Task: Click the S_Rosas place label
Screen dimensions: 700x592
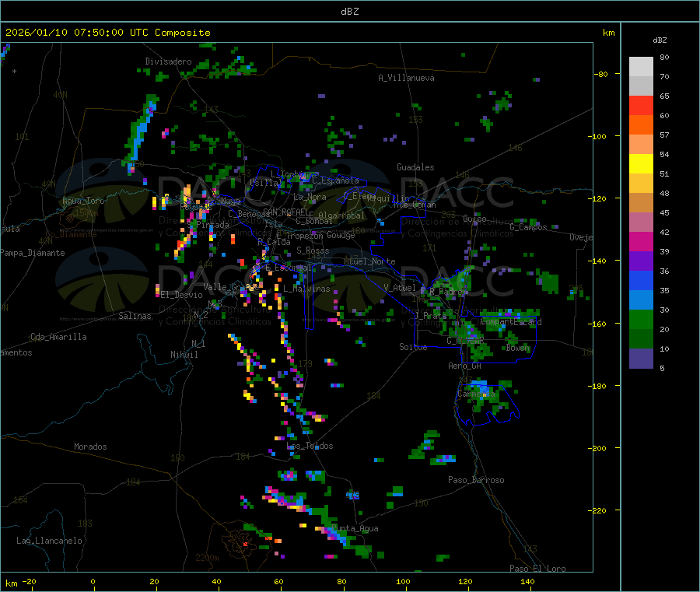Action: click(x=313, y=250)
